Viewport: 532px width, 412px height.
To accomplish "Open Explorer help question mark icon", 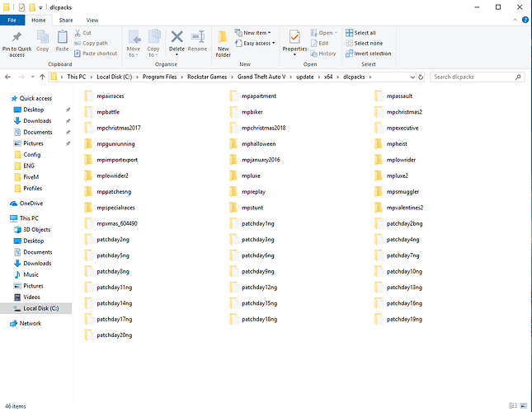I will (525, 20).
